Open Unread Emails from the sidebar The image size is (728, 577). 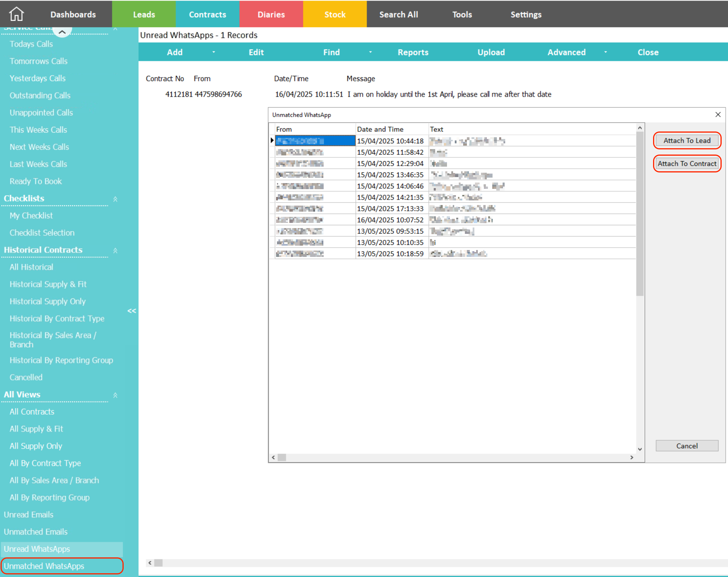pyautogui.click(x=29, y=514)
